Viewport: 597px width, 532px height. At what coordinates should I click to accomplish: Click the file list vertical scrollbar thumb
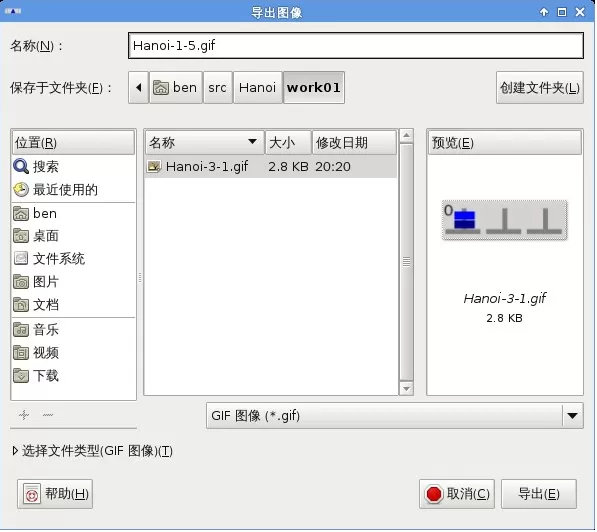406,262
